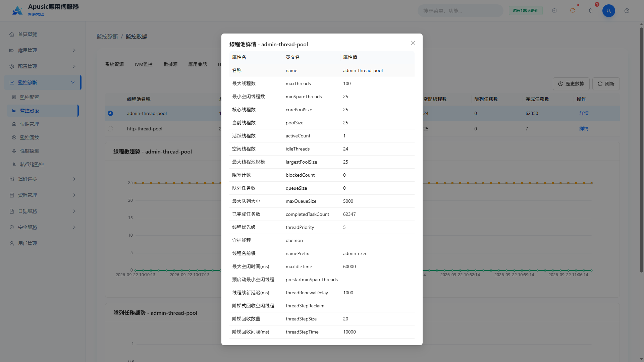Screen dimensions: 644x362
Task: Switch to the 數據源 tab
Action: 170,64
